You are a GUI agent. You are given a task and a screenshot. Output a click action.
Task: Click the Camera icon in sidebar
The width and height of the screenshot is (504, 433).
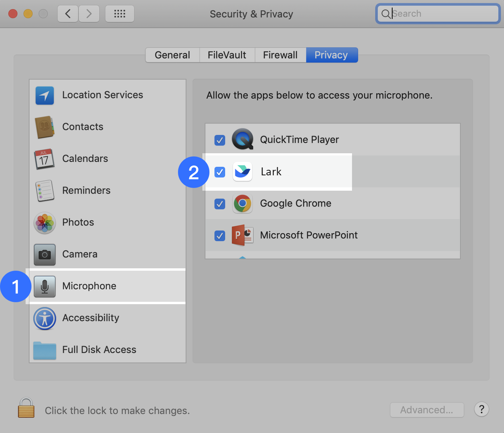pos(44,255)
